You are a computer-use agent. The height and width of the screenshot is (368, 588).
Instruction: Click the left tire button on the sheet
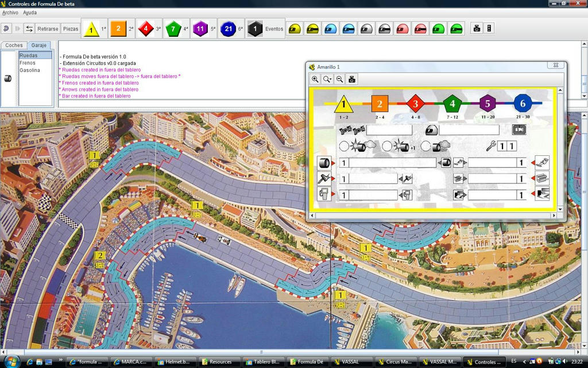pos(324,163)
